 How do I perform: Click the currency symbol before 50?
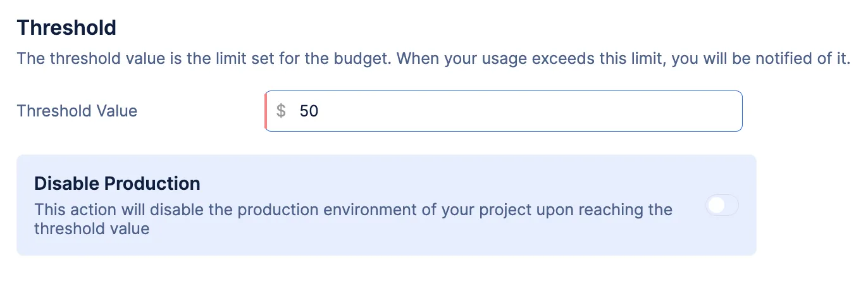(x=282, y=111)
